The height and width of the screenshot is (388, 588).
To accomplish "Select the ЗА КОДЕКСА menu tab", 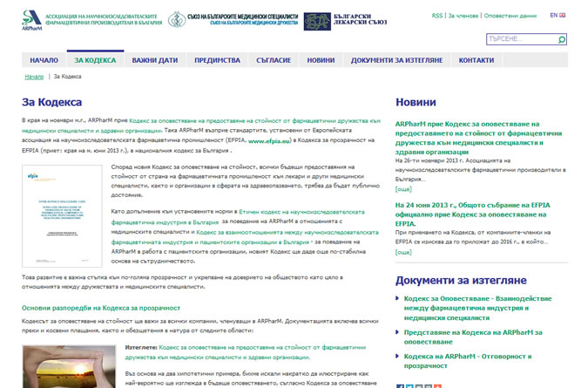I will click(95, 60).
